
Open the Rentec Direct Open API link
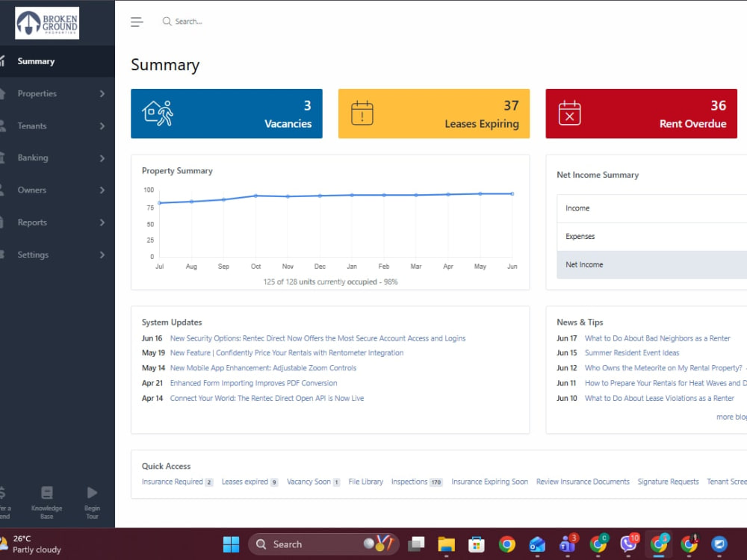(x=267, y=398)
